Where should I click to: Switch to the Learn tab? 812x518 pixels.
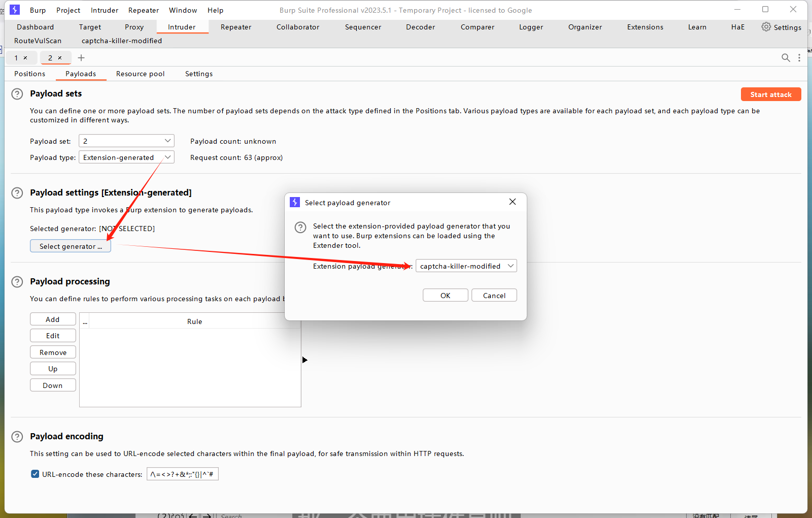coord(697,27)
